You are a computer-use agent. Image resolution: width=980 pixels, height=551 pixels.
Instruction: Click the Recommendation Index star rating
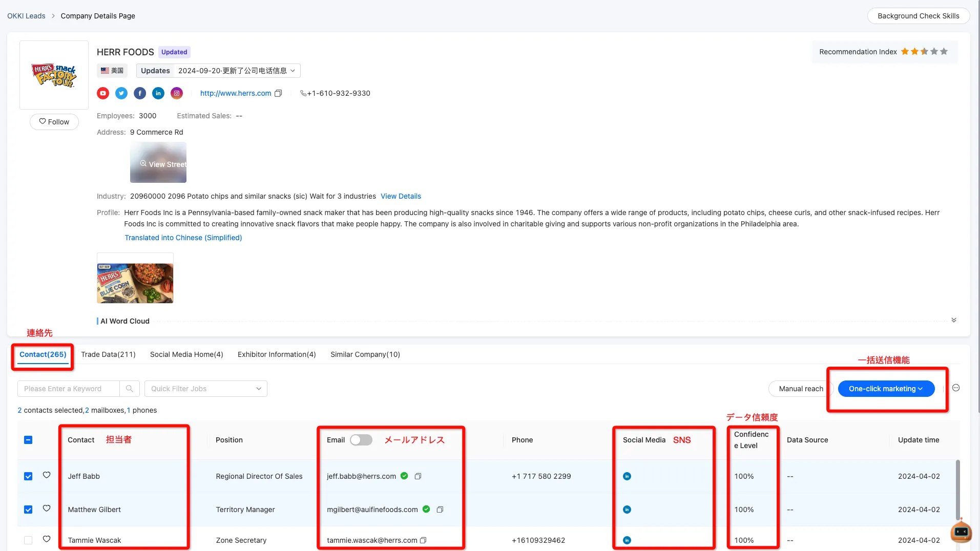[924, 52]
